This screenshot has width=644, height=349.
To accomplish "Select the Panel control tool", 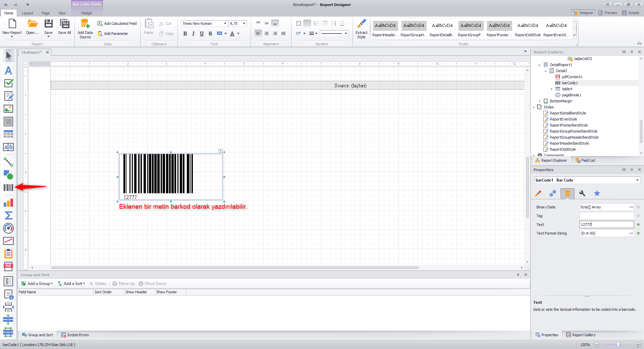I will tap(8, 121).
